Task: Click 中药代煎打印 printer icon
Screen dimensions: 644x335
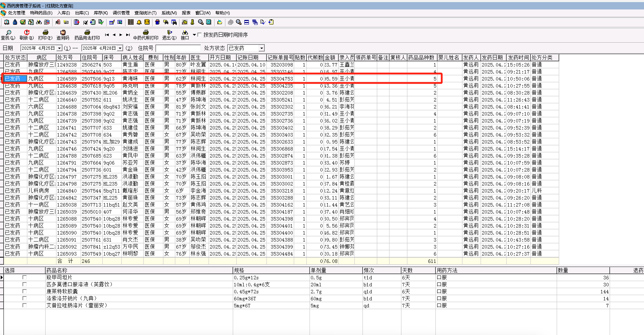Action: coord(145,33)
